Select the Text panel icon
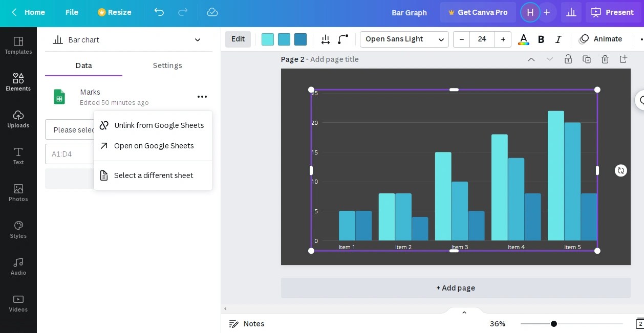Viewport: 644px width, 333px height. pyautogui.click(x=18, y=155)
